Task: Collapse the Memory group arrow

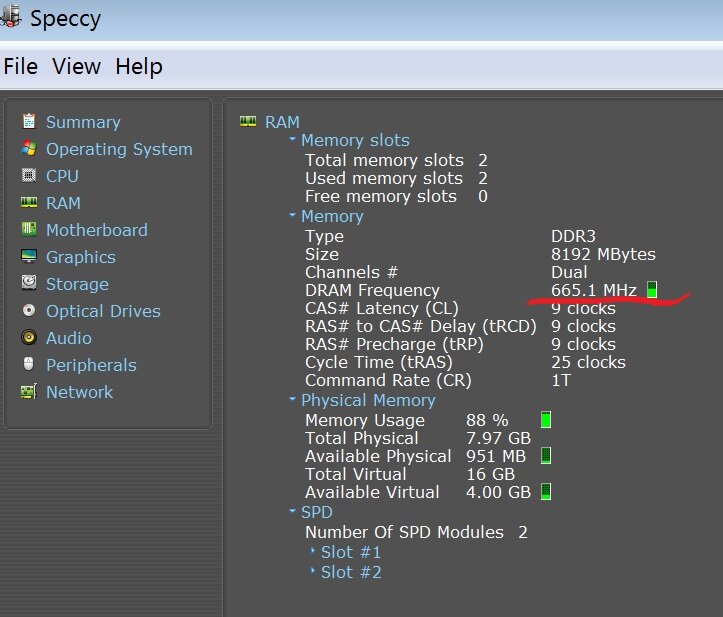Action: click(x=292, y=214)
